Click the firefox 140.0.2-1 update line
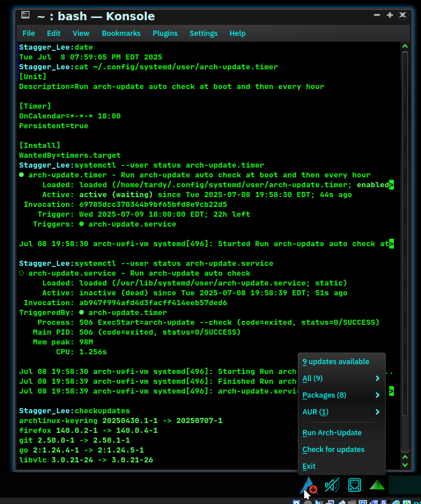Screen dimensions: 421x504 pos(88,431)
